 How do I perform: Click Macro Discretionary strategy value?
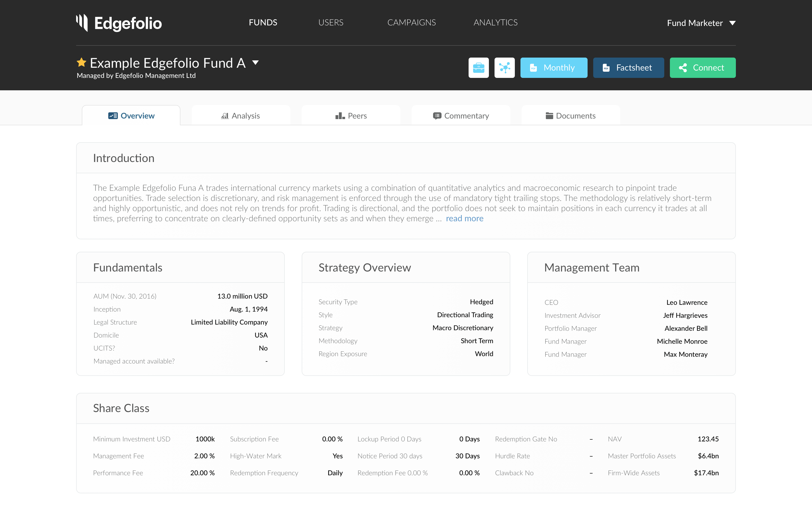pos(463,328)
